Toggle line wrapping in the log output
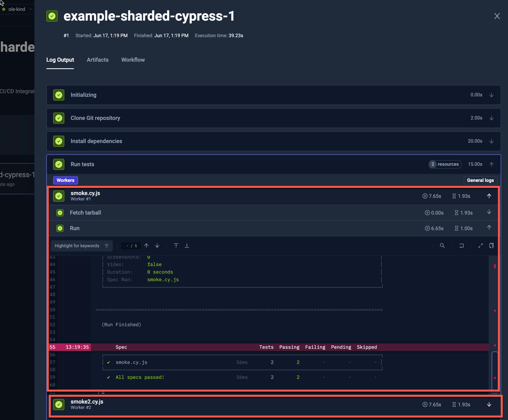The width and height of the screenshot is (508, 420). 461,245
